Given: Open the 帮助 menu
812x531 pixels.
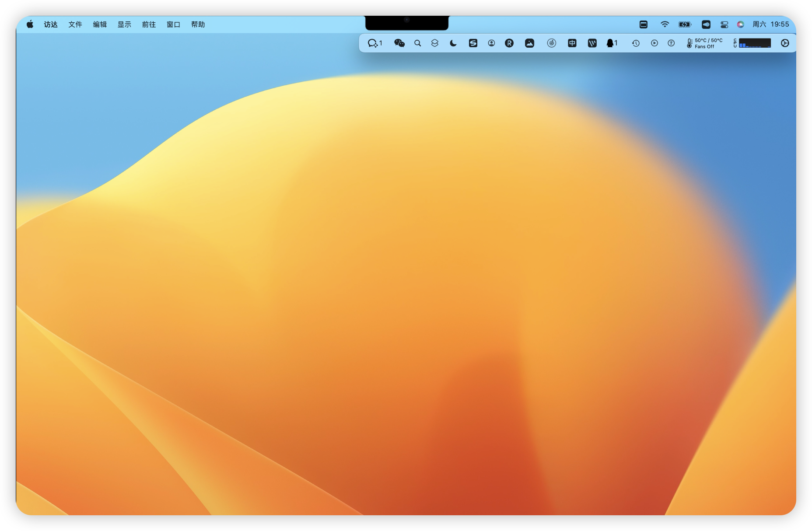Looking at the screenshot, I should [x=198, y=24].
